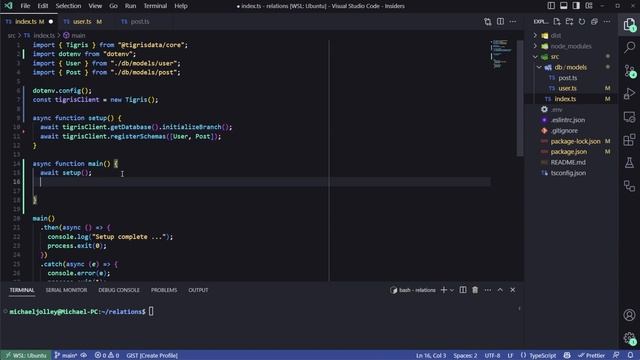Collapse all folders in Explorer
The width and height of the screenshot is (640, 360).
pos(594,22)
